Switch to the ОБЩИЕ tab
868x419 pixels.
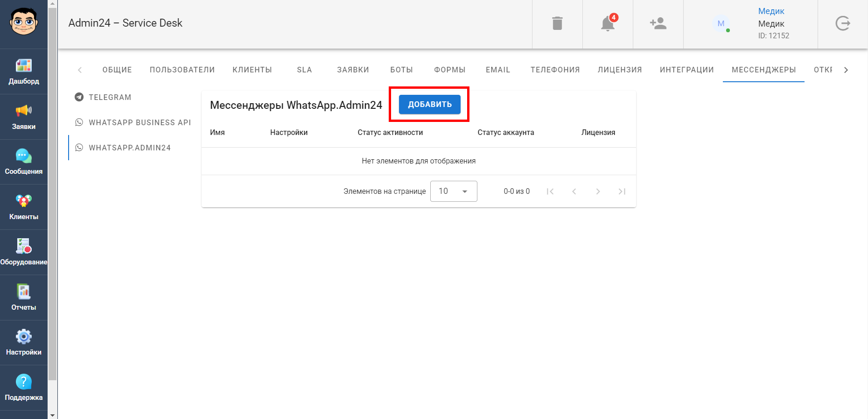point(117,70)
